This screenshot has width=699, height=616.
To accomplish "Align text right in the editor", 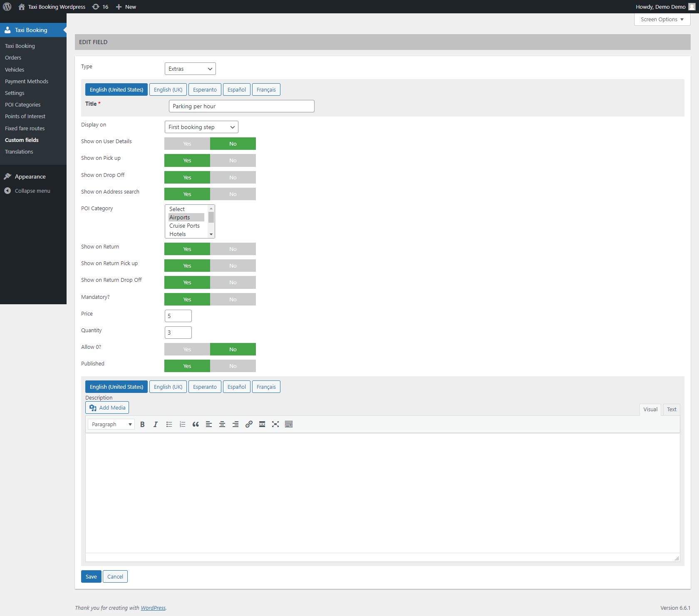I will point(235,424).
